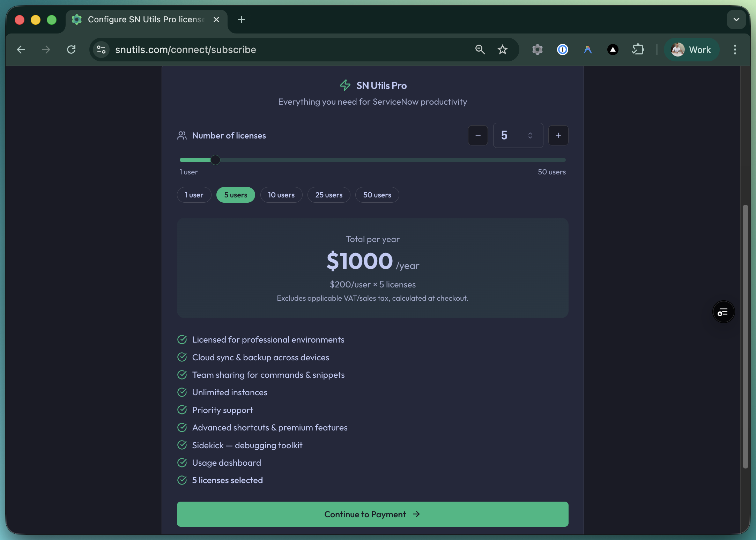The height and width of the screenshot is (540, 756).
Task: Open the browser Extensions puzzle menu
Action: 638,50
